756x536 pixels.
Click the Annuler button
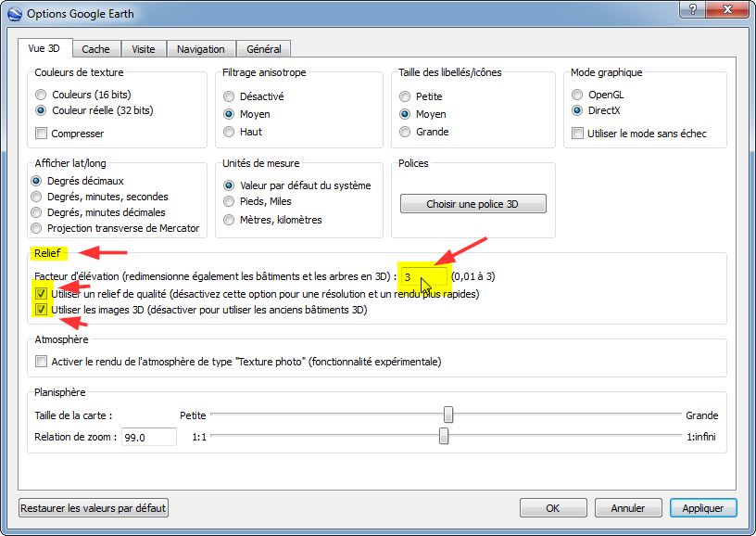[628, 508]
